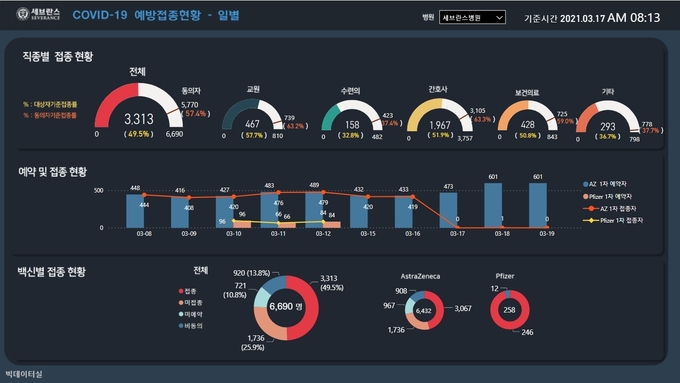
Task: Click the 03-16 date axis label
Action: click(412, 234)
